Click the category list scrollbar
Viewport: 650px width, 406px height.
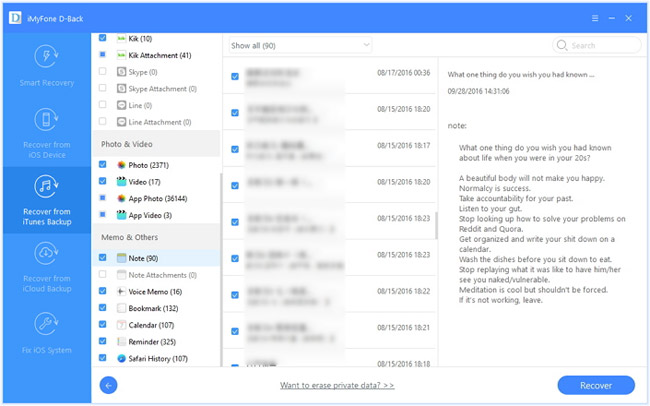221,270
